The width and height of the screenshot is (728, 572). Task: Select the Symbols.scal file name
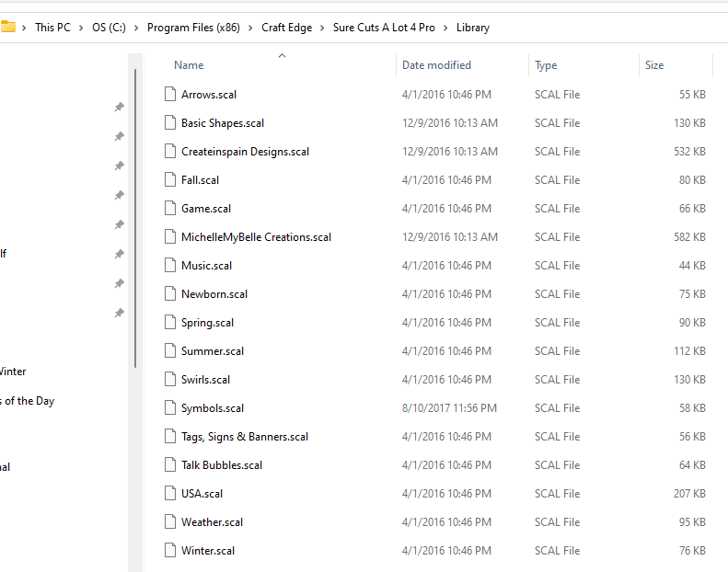[213, 408]
